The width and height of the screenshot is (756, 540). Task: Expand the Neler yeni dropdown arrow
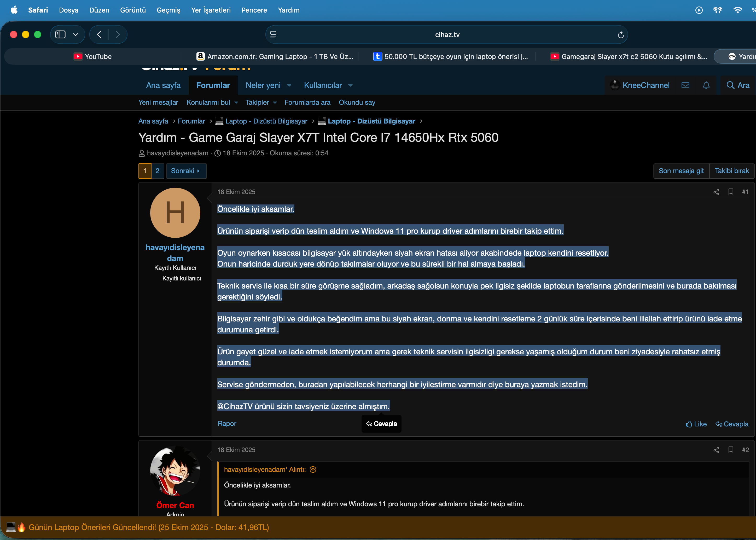(289, 85)
